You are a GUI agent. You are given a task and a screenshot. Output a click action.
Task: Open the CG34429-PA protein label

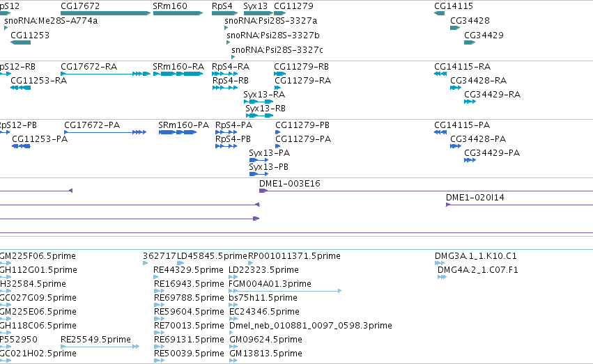(492, 153)
